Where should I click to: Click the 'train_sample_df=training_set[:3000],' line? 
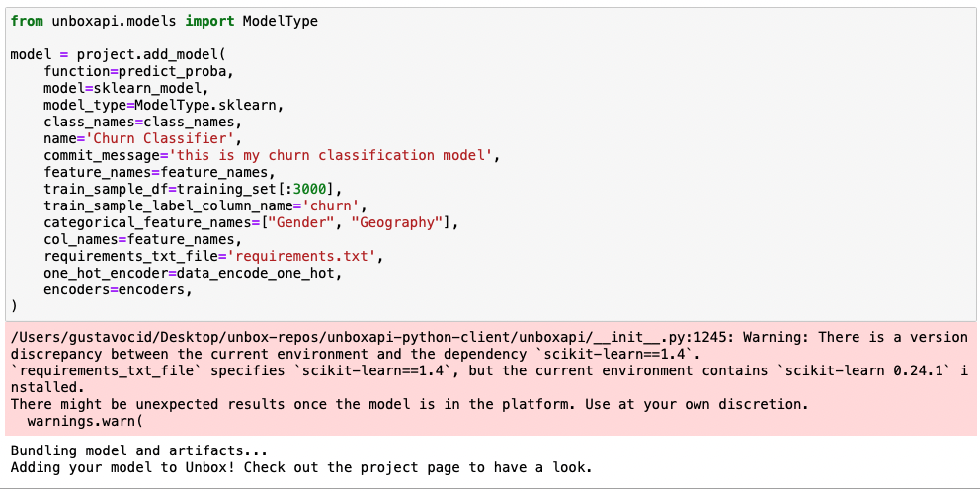click(x=193, y=190)
